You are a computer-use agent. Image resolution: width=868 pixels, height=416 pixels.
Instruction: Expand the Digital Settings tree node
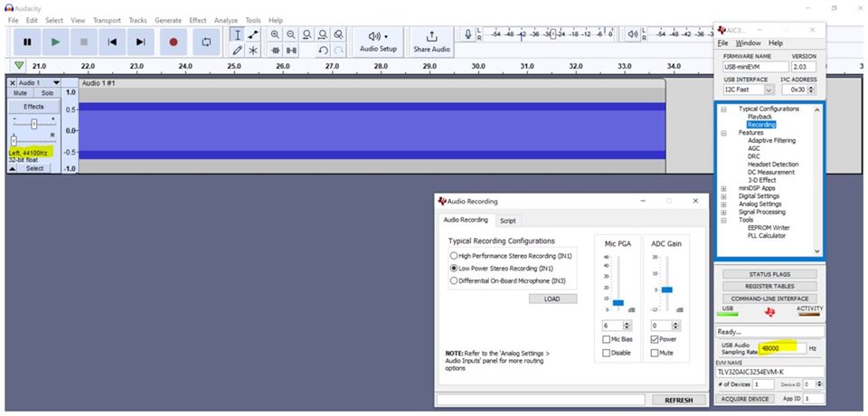point(723,196)
